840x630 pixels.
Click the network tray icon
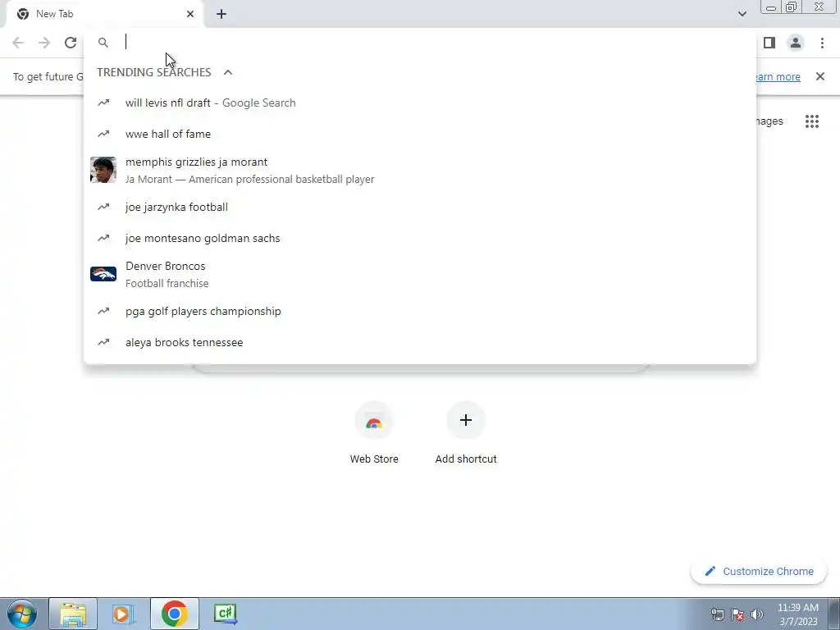(717, 614)
